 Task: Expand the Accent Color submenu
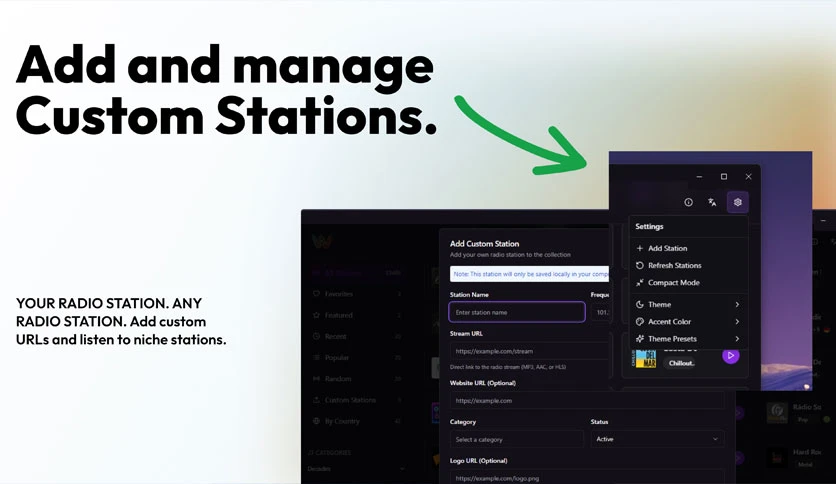click(689, 321)
